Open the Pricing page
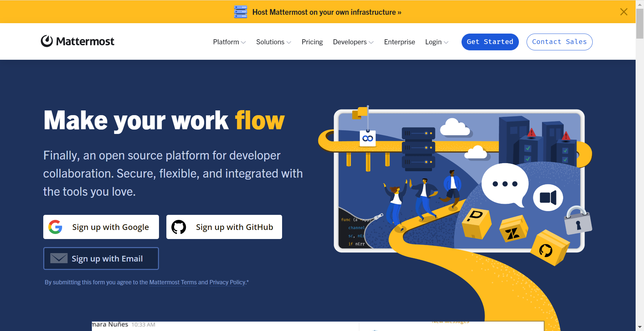 pyautogui.click(x=312, y=42)
